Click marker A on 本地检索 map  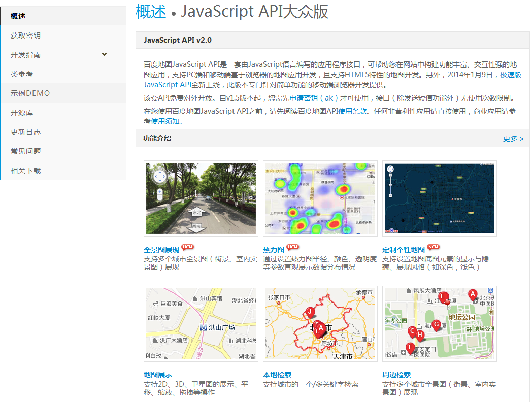321,328
